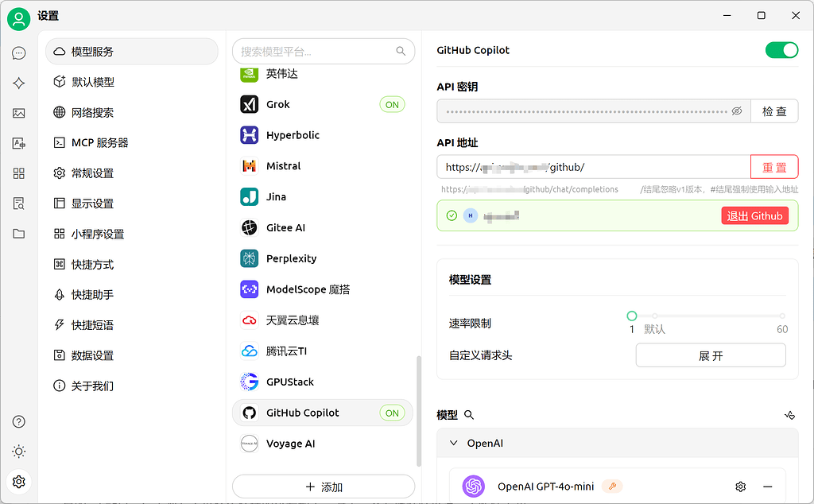Click the Mistral provider logo

(249, 166)
